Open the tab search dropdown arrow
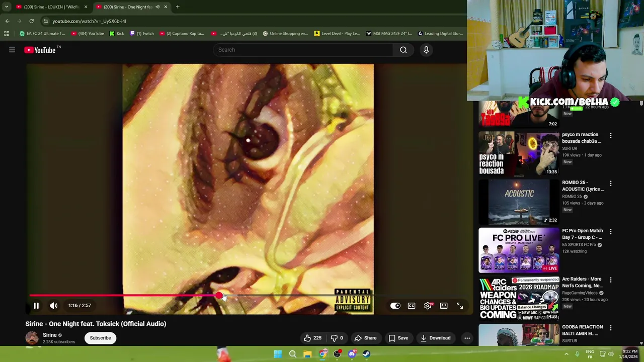This screenshot has width=644, height=362. click(x=7, y=7)
